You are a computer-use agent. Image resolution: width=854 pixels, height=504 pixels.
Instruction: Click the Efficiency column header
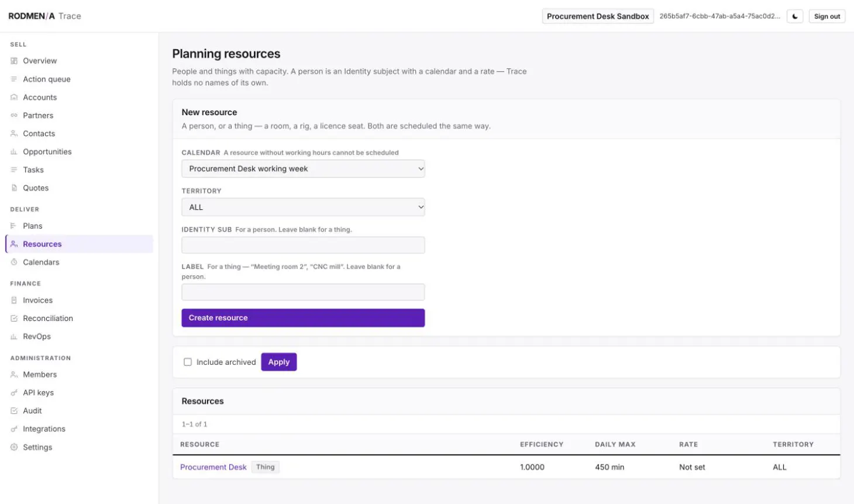[x=542, y=444]
